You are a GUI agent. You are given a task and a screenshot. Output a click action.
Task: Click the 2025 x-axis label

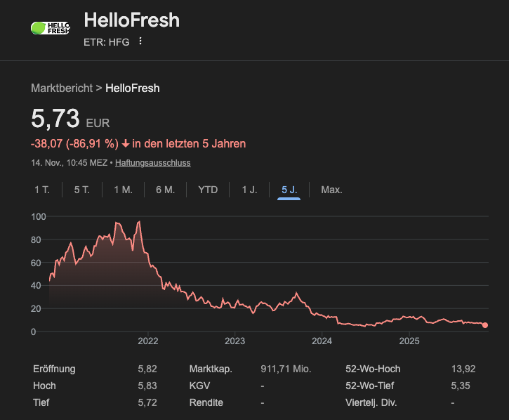(409, 341)
